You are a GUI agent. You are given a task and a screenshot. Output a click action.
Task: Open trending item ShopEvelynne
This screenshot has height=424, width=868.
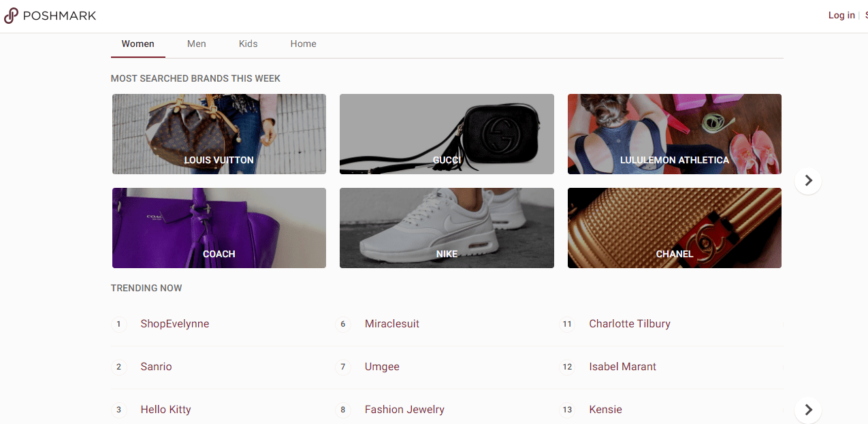[x=175, y=324]
